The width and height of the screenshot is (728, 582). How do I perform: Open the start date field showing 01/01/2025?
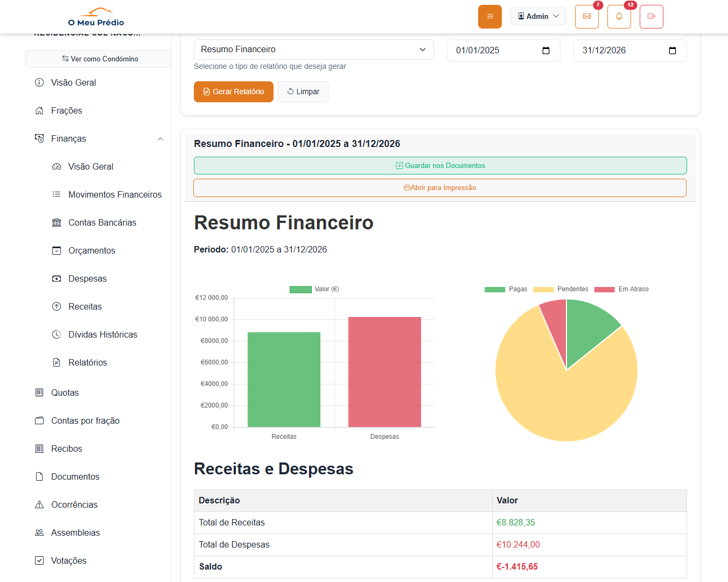click(x=503, y=50)
